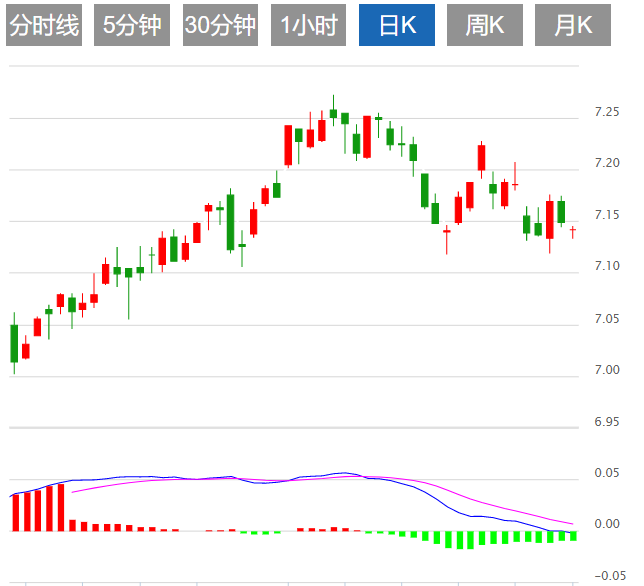Click the 0.00 MACD axis label

click(x=607, y=524)
